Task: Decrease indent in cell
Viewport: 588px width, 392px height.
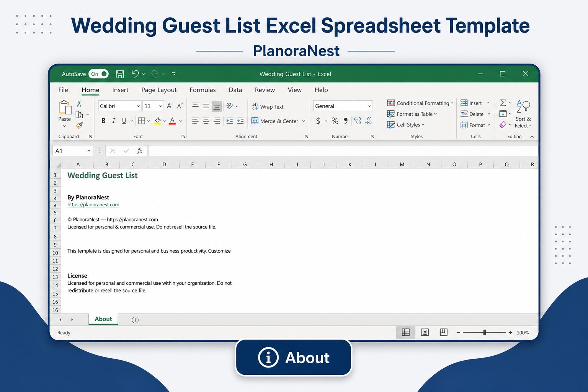Action: [x=230, y=121]
